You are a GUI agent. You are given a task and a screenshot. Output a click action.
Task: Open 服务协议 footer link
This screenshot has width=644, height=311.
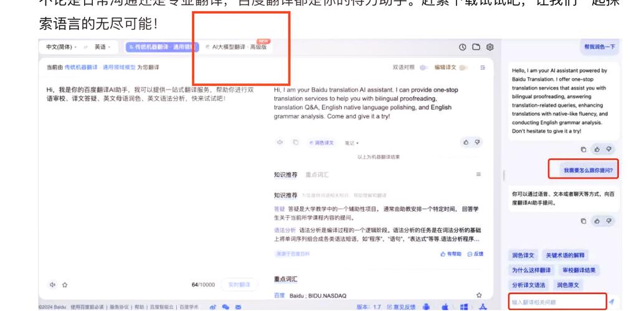119,307
